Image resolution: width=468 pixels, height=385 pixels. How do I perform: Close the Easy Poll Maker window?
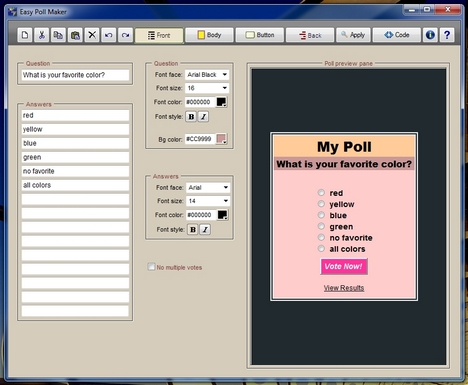tap(448, 10)
